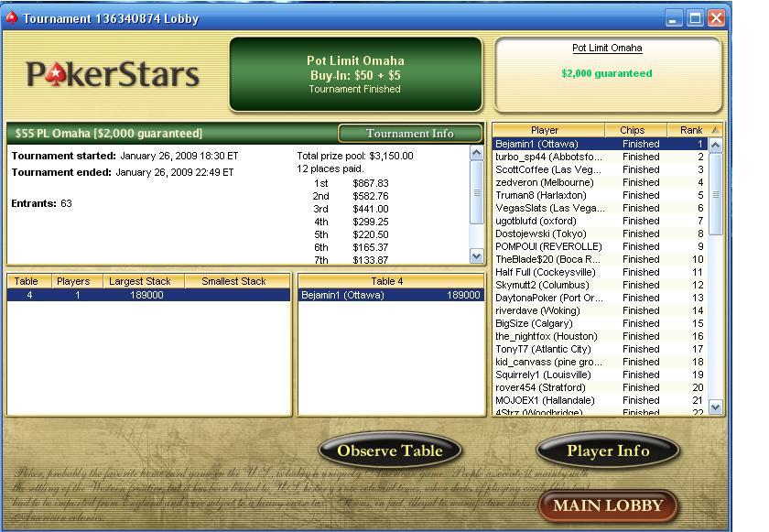Click the 1st place prize $867.83
The image size is (769, 532).
370,183
